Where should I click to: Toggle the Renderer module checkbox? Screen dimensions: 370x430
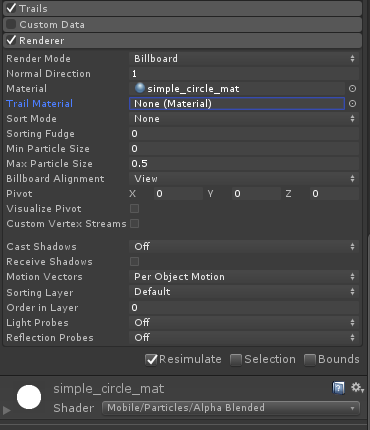pyautogui.click(x=11, y=40)
